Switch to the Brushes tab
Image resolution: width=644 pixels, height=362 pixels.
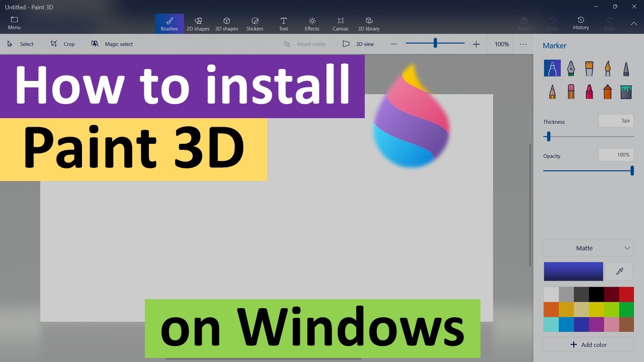169,24
